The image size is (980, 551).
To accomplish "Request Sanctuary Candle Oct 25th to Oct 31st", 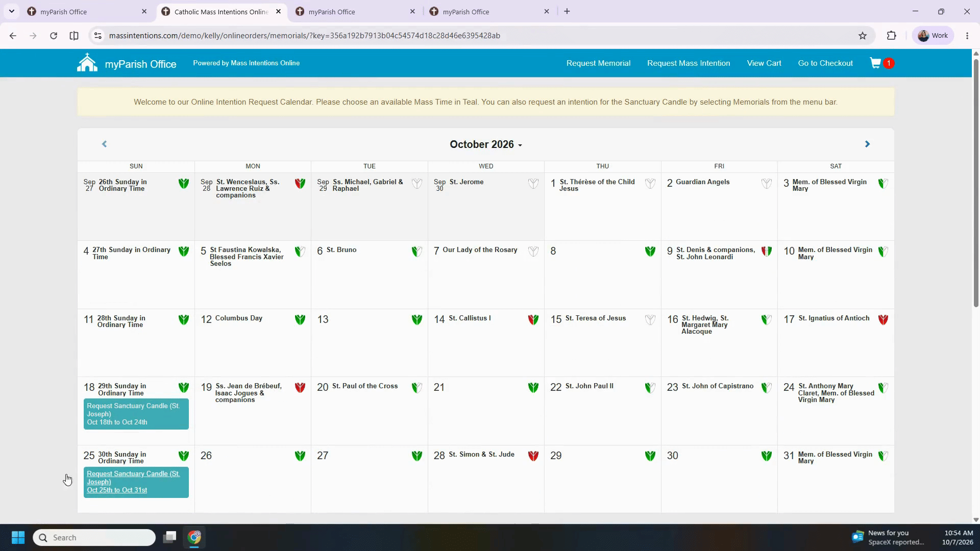I will point(136,482).
